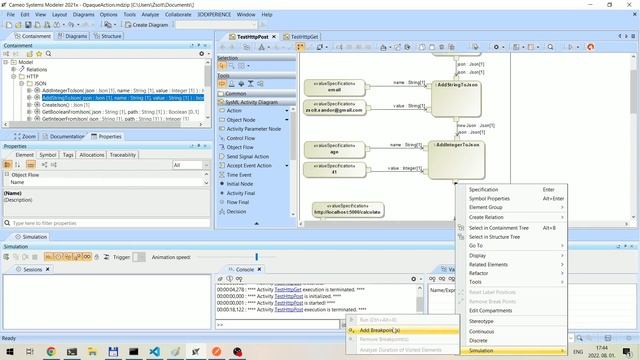Image resolution: width=640 pixels, height=360 pixels.
Task: Click the clear console icon
Action: (x=220, y=279)
